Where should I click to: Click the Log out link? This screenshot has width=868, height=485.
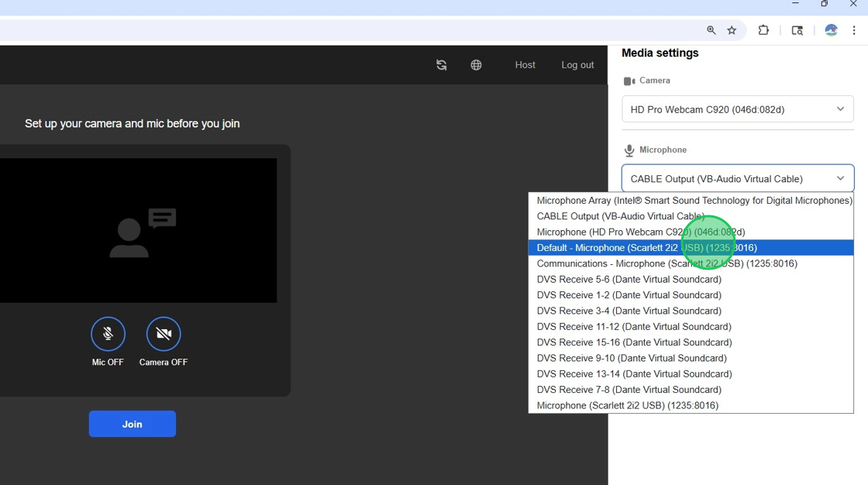coord(577,65)
